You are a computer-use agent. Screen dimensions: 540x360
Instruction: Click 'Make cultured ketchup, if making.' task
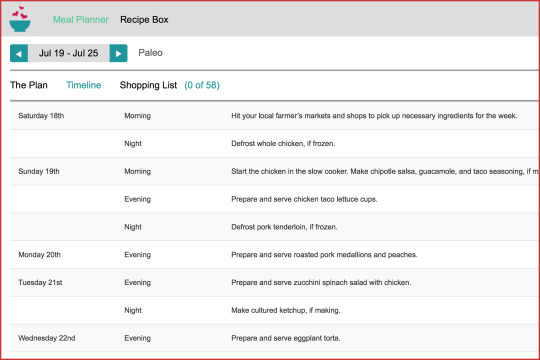[x=285, y=310]
